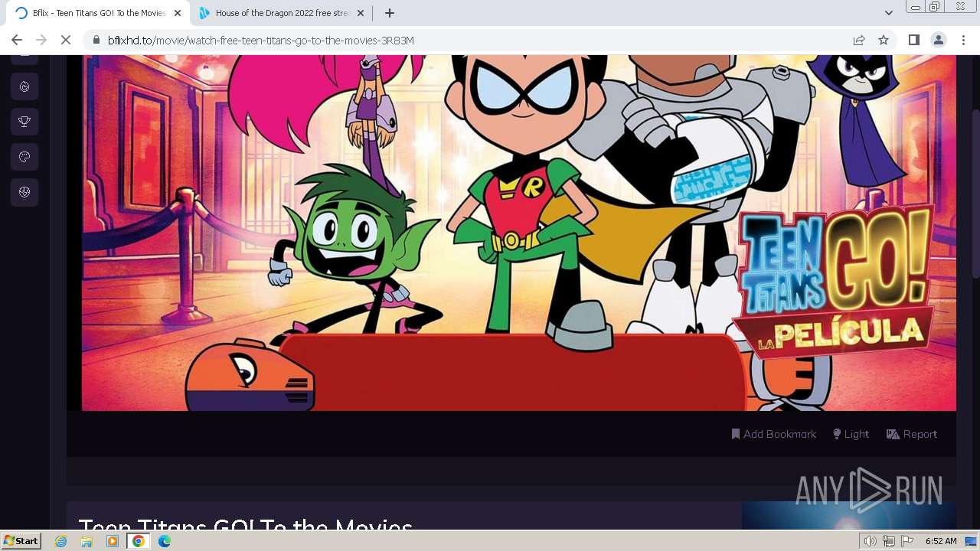The width and height of the screenshot is (980, 551).
Task: Select the Chrome icon in the taskbar
Action: point(139,541)
